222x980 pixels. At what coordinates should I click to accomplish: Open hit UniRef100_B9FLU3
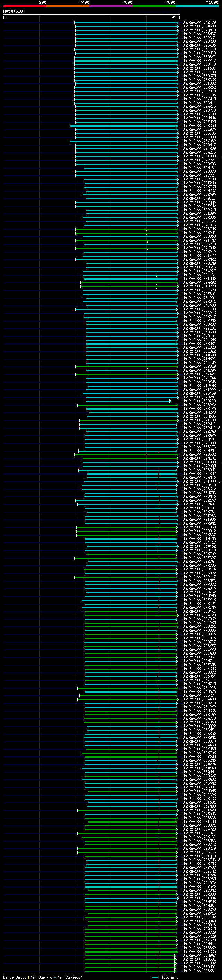[x=199, y=72]
